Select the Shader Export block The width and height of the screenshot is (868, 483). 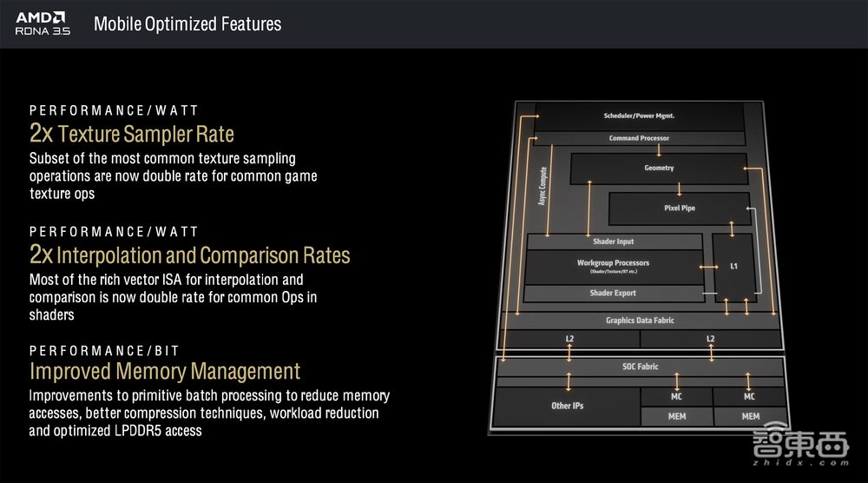(613, 294)
